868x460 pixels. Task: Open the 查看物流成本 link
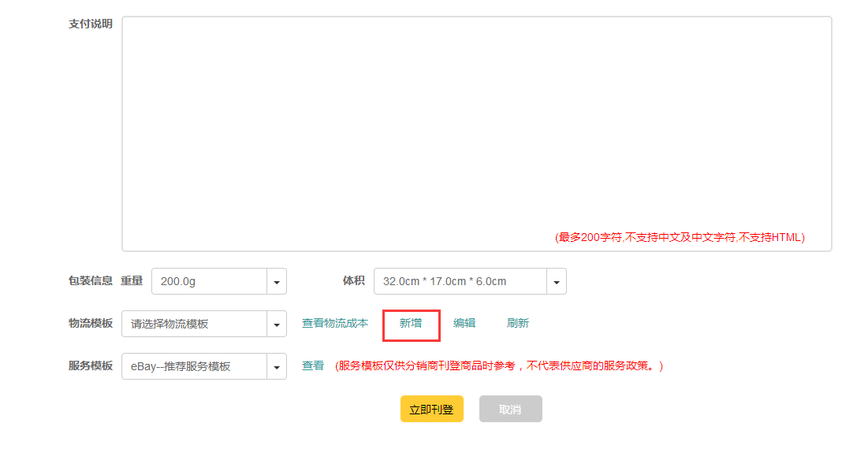pos(335,324)
